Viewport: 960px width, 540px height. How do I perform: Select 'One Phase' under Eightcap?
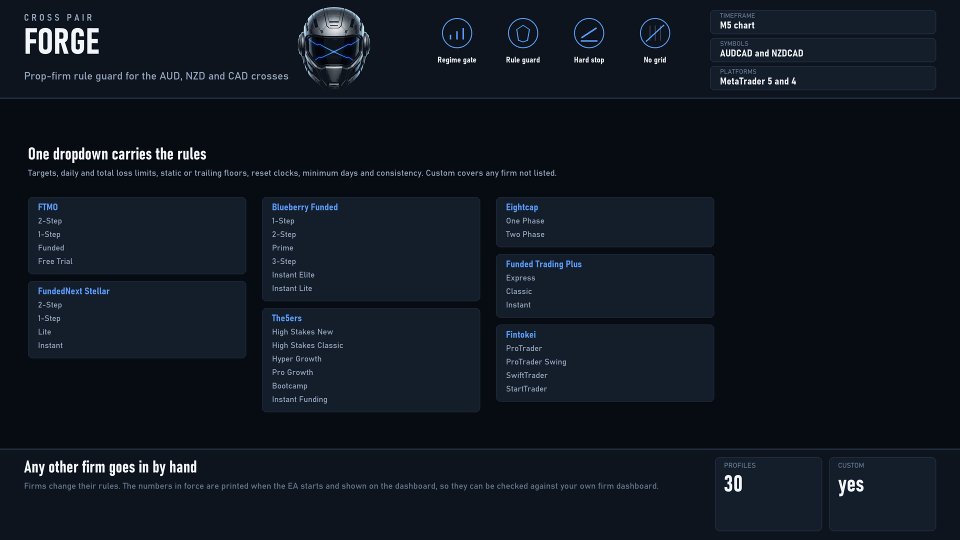pos(525,221)
